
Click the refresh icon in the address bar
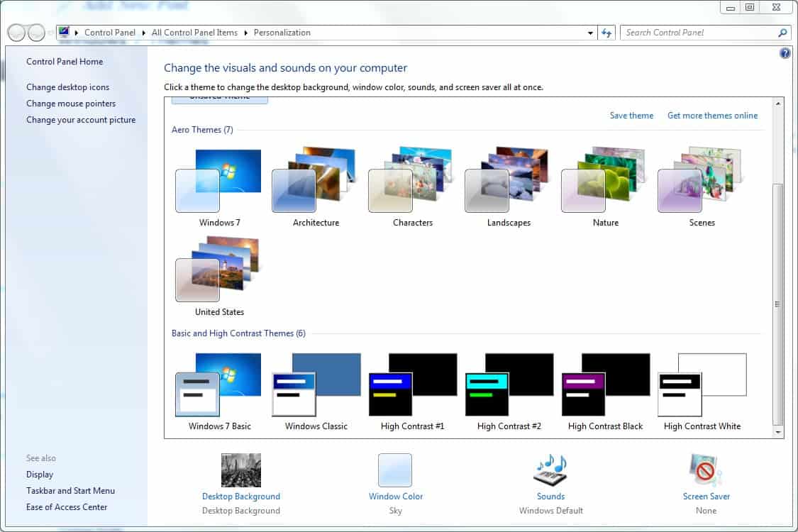click(x=606, y=33)
